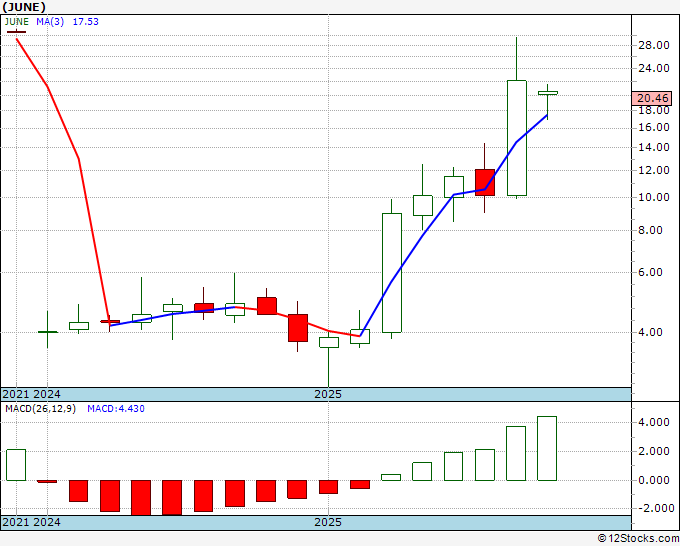The image size is (680, 546).
Task: Select the 17.53 moving average value
Action: (x=85, y=22)
